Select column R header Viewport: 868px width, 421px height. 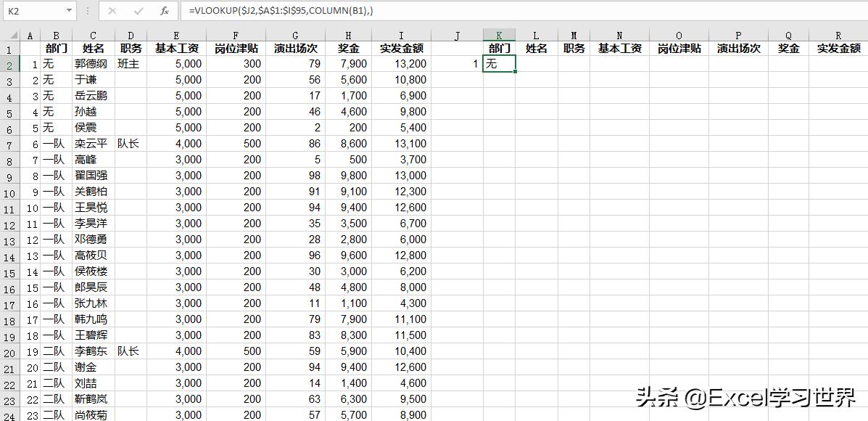click(x=838, y=36)
